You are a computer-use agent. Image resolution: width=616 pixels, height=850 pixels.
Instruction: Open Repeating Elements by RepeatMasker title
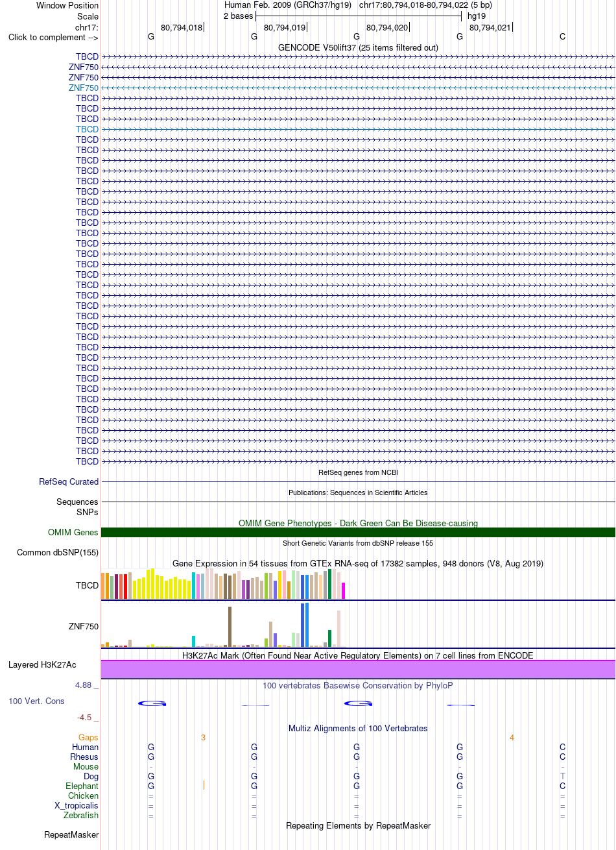click(x=358, y=826)
